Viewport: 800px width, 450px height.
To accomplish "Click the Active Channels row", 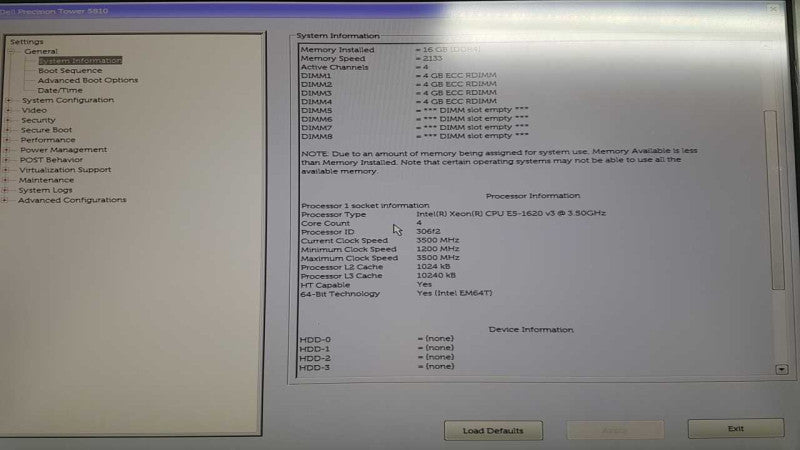I will click(365, 67).
